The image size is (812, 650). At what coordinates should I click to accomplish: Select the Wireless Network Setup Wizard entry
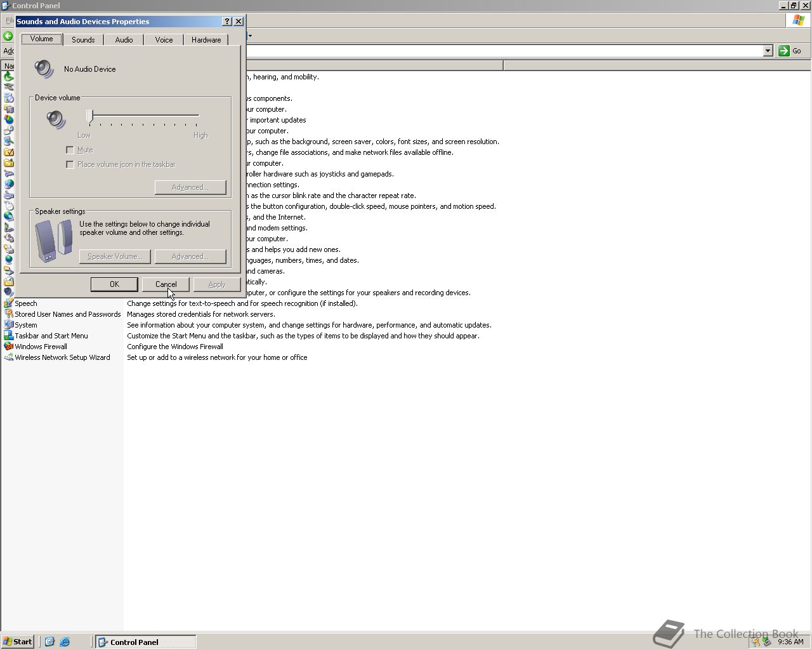(x=62, y=357)
